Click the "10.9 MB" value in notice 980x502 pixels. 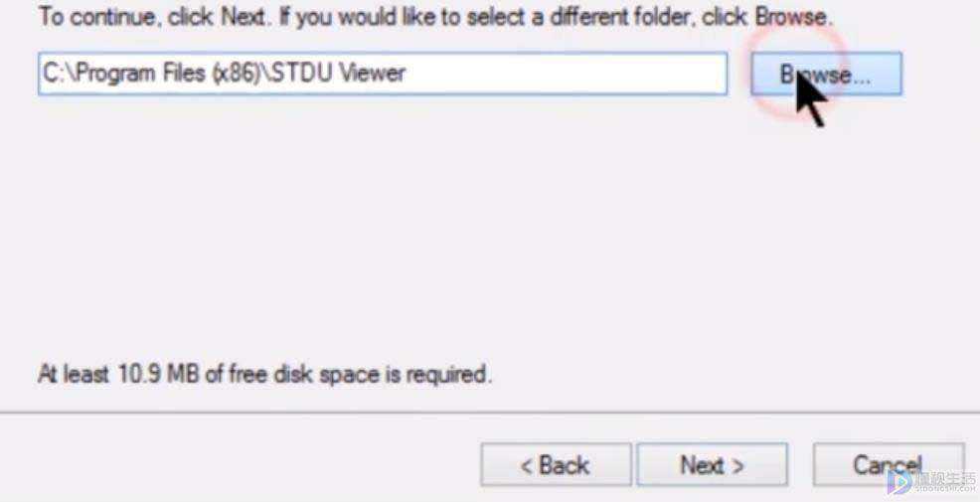[x=156, y=375]
